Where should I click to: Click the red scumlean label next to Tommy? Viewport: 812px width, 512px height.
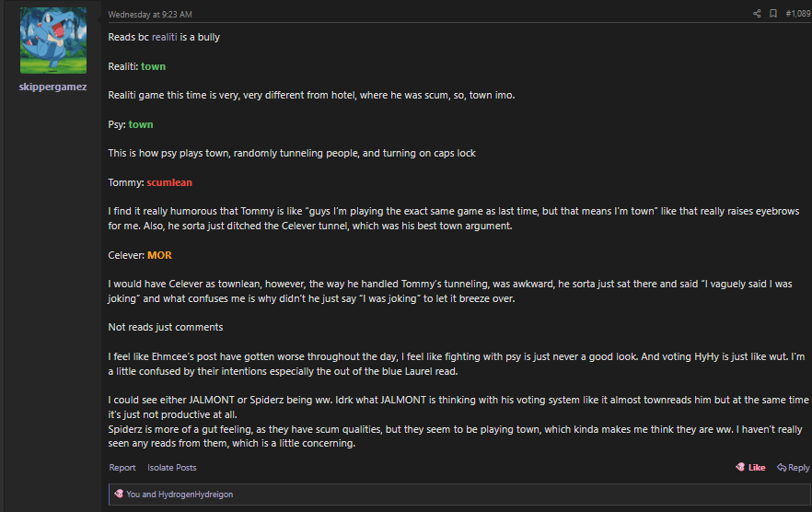[169, 182]
